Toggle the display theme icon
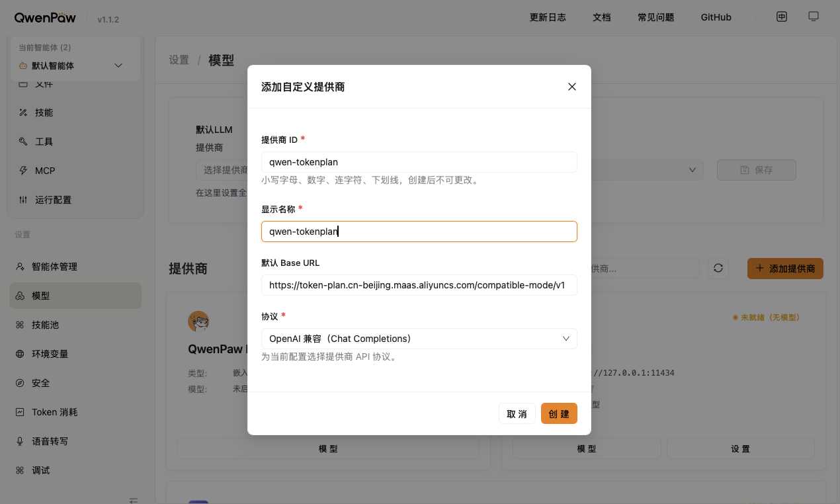840x504 pixels. [x=813, y=17]
